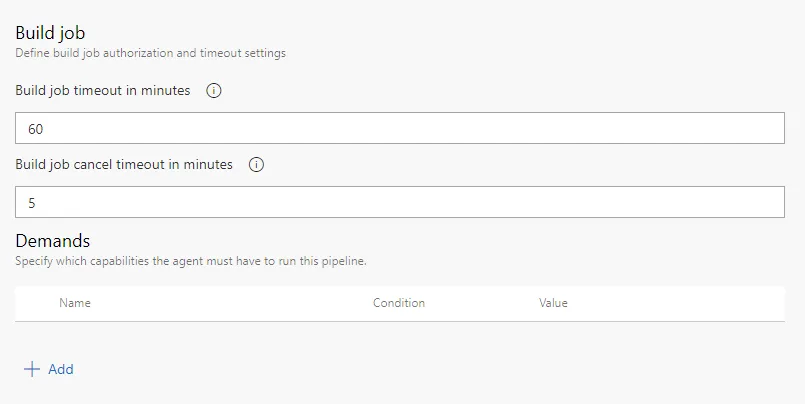Select the Name column header in Demands
The width and height of the screenshot is (805, 404).
pos(75,303)
